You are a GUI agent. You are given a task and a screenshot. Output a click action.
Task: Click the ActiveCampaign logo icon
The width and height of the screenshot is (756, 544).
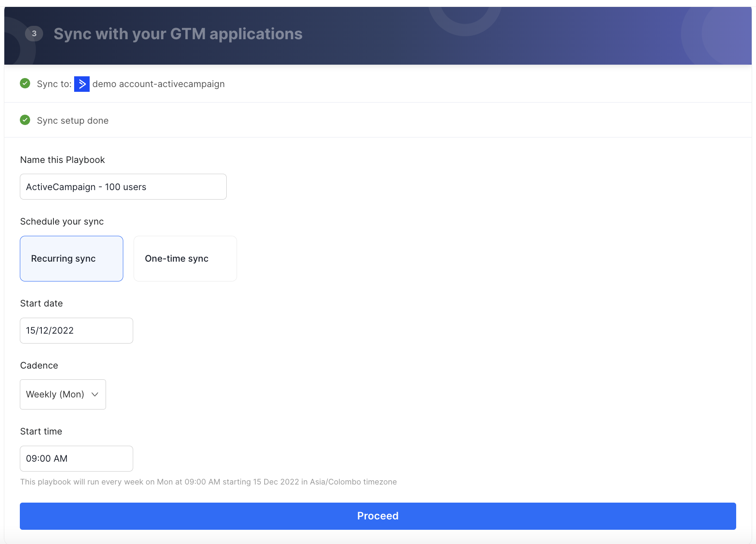click(x=82, y=84)
